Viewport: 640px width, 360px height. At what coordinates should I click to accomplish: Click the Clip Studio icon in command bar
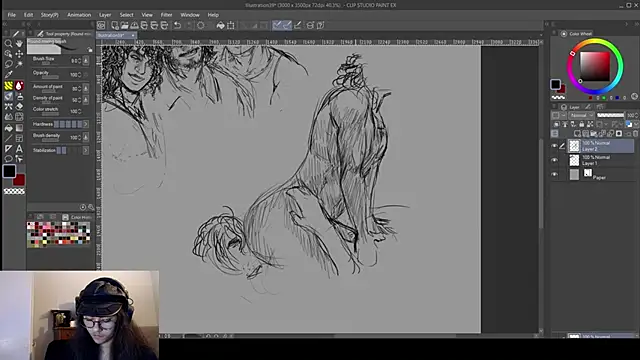(101, 25)
